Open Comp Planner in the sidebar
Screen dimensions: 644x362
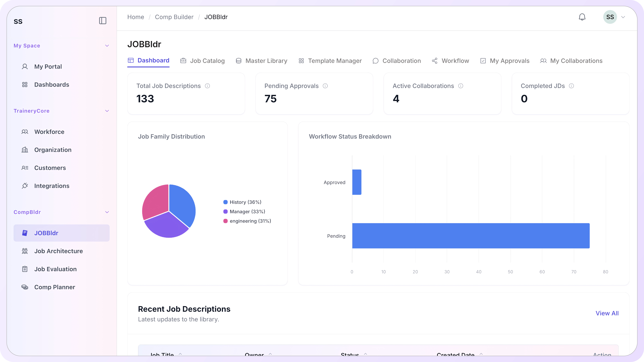pyautogui.click(x=54, y=287)
